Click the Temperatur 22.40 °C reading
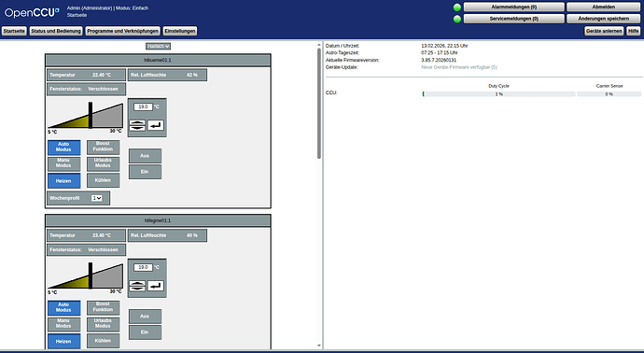 [86, 76]
